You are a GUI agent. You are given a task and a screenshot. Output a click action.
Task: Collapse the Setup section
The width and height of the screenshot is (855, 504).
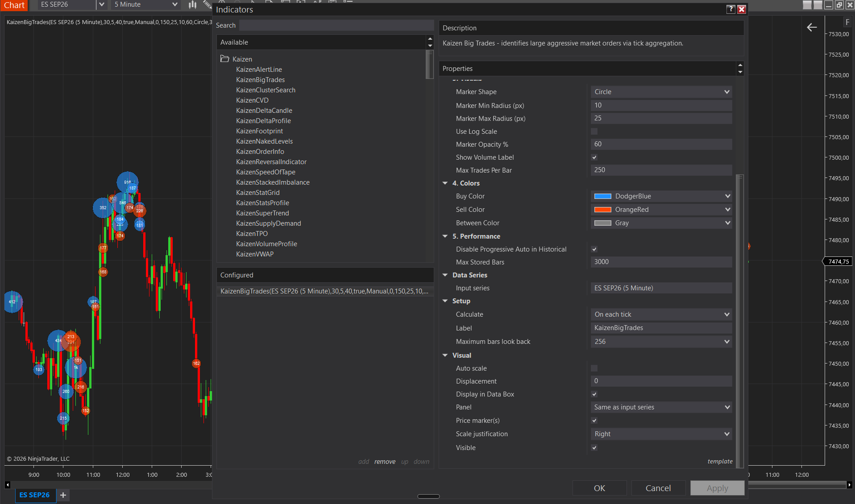(445, 301)
